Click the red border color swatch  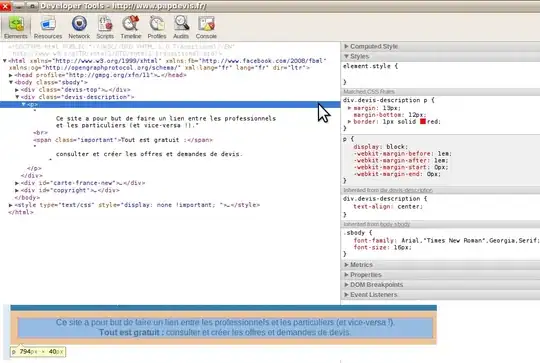tap(423, 121)
